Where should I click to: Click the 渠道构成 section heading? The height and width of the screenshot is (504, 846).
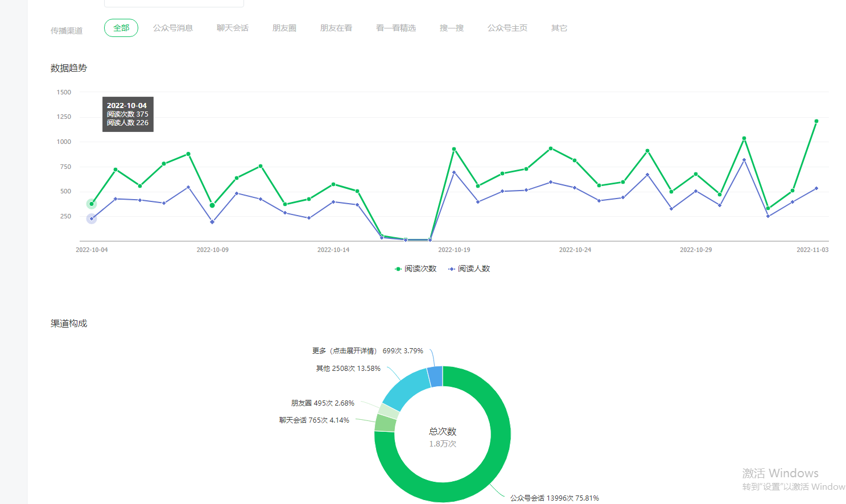tap(69, 324)
